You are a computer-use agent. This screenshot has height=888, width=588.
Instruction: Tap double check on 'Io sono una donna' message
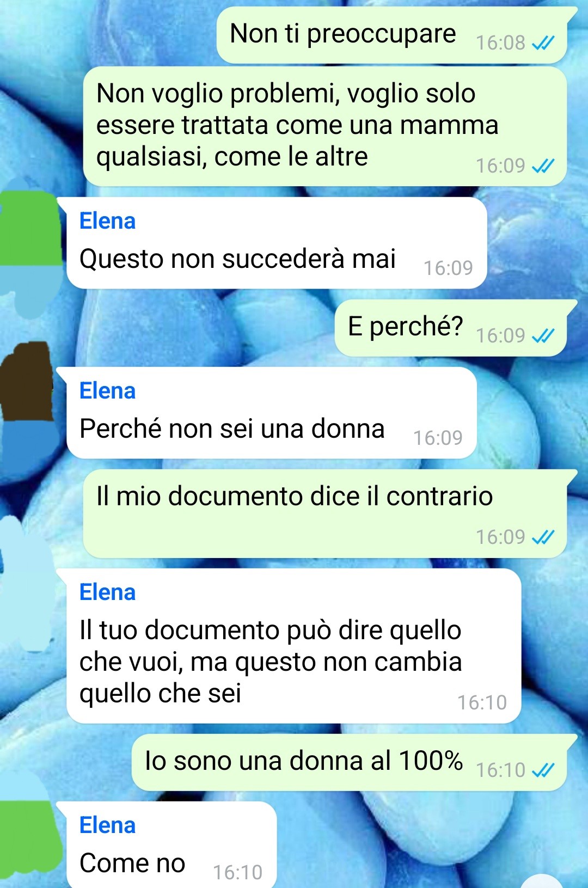click(x=543, y=770)
